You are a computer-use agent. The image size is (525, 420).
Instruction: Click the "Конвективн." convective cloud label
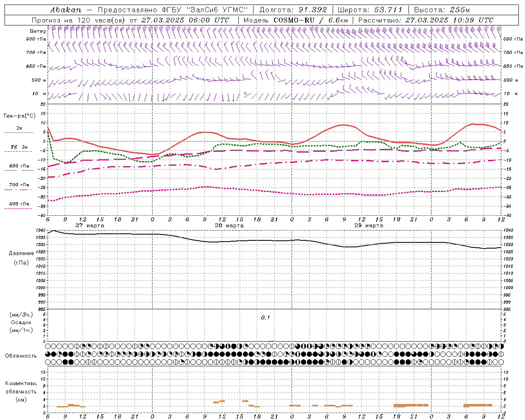(x=21, y=383)
